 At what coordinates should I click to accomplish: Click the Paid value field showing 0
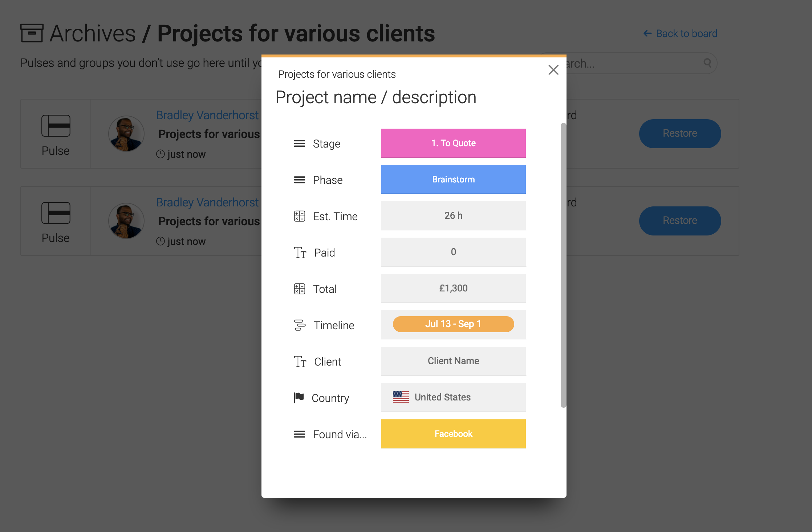(x=453, y=252)
